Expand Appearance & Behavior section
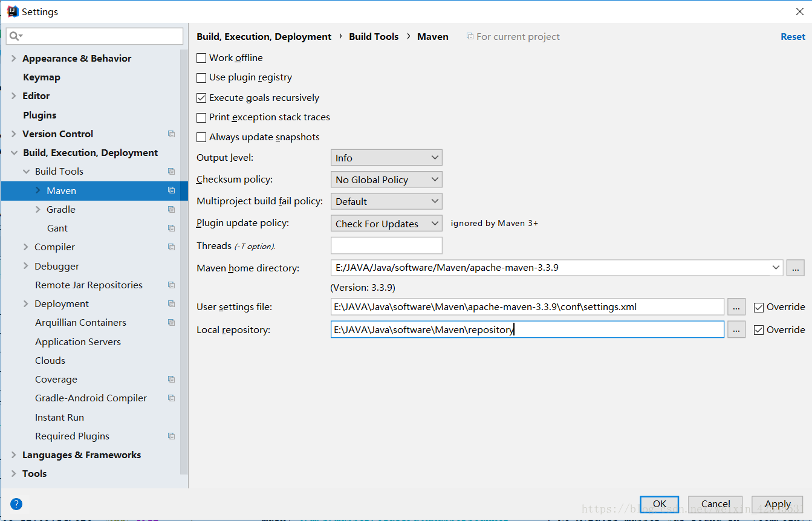 [13, 59]
